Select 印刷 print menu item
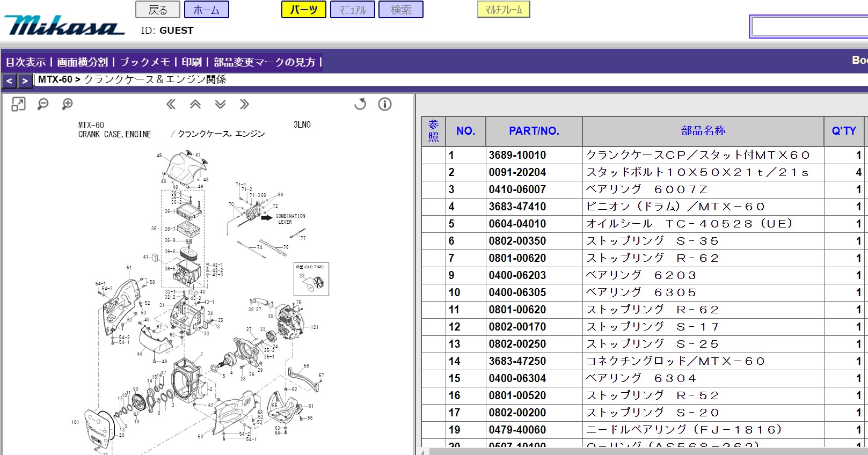Viewport: 868px width, 455px height. (x=192, y=62)
